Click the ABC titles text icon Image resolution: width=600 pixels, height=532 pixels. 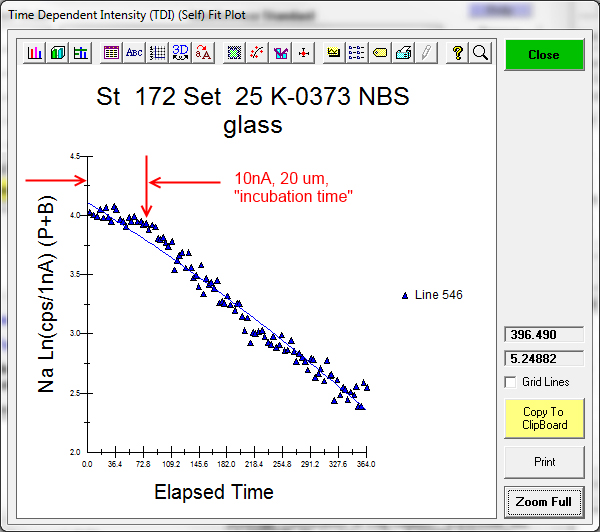point(134,53)
